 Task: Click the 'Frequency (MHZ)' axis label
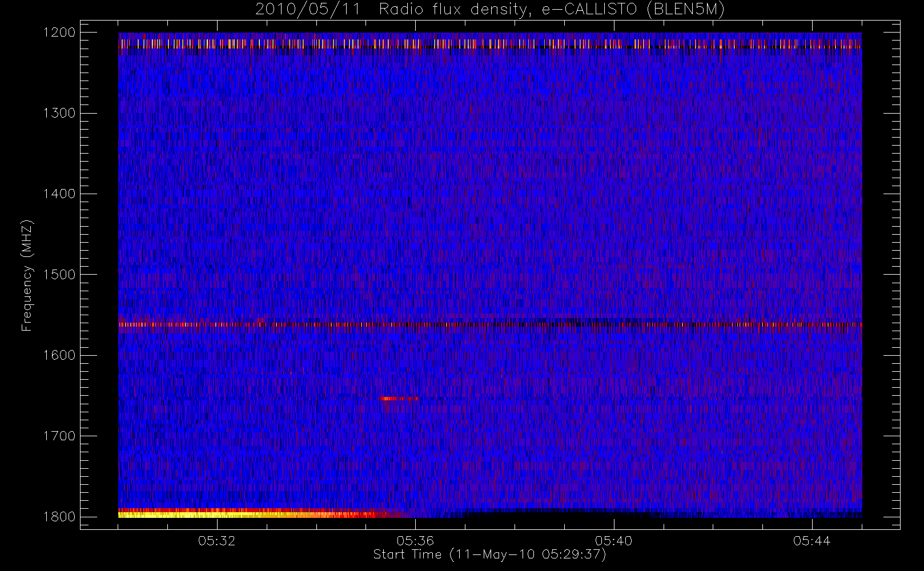[x=27, y=276]
